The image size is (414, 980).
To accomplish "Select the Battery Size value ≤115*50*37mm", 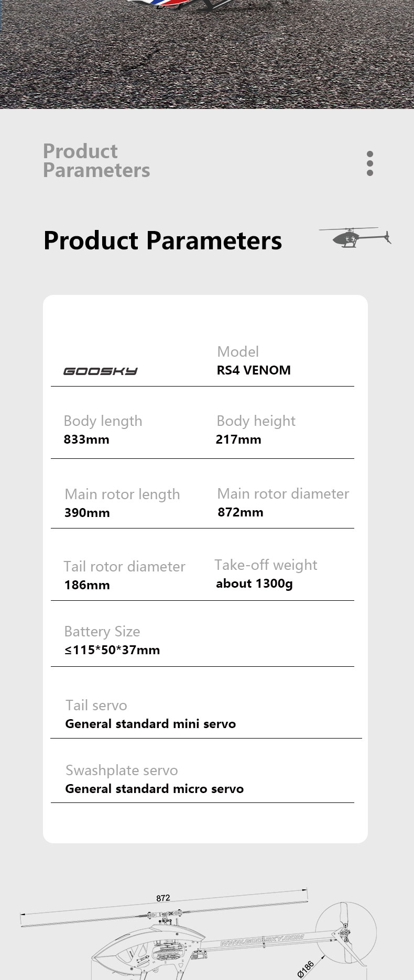I will coord(112,650).
